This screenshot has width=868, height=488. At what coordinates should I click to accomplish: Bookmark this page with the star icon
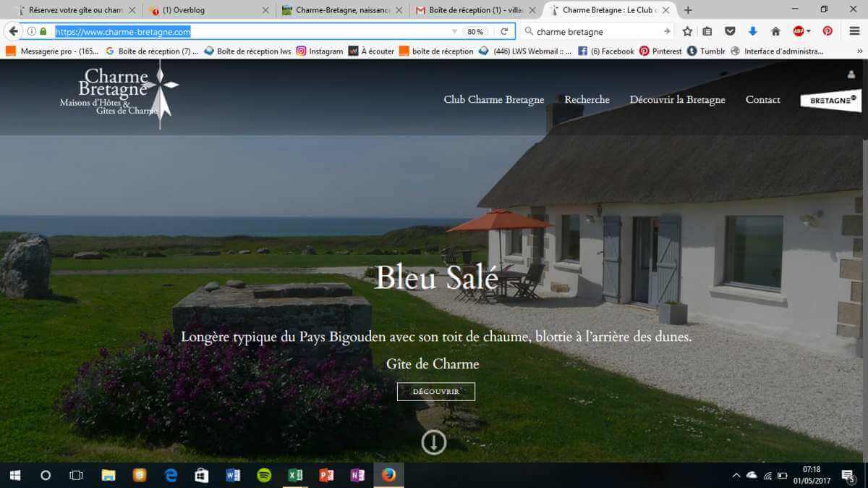point(687,32)
